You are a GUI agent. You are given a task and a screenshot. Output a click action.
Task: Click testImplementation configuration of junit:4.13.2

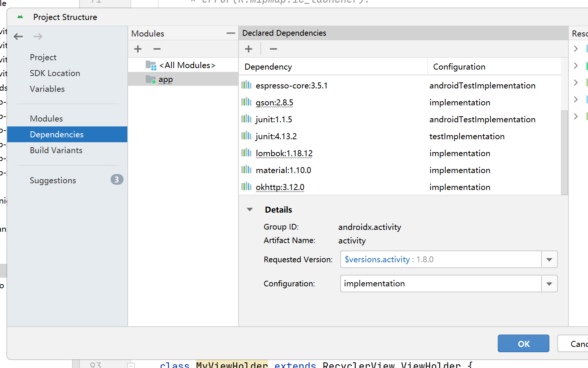[x=467, y=136]
